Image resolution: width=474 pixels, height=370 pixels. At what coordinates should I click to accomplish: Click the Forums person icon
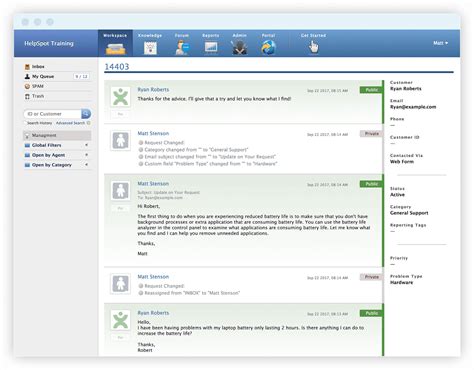point(182,48)
